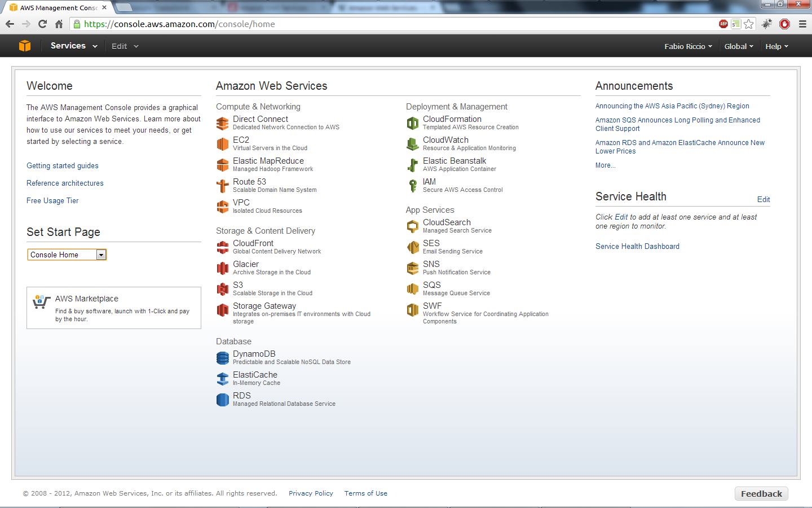
Task: Open the Chrome menu hamburger icon
Action: point(802,24)
